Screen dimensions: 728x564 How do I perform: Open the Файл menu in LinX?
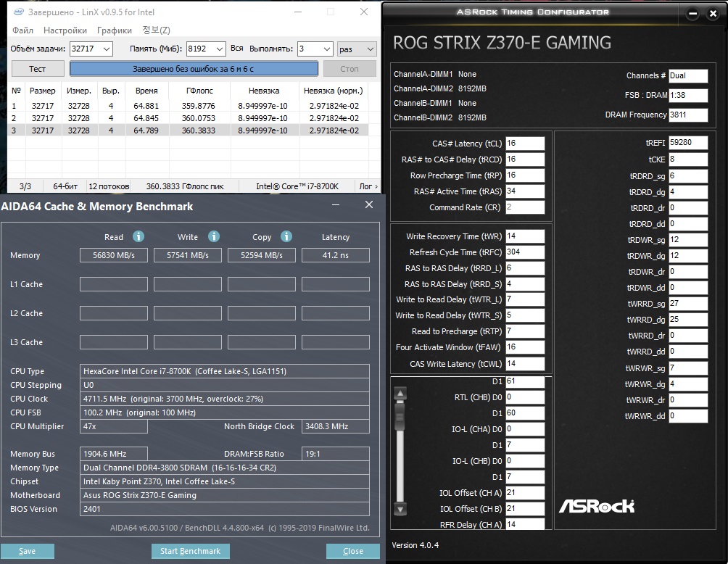pos(22,30)
